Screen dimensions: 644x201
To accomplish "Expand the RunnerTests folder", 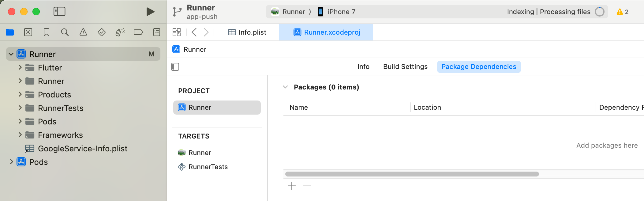I will [x=20, y=108].
